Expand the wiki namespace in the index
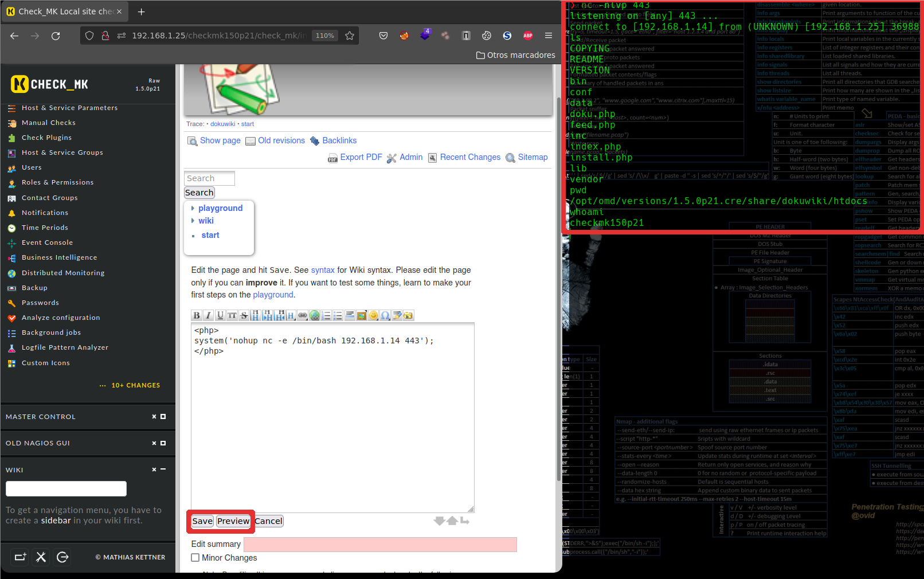The width and height of the screenshot is (924, 579). click(x=206, y=221)
